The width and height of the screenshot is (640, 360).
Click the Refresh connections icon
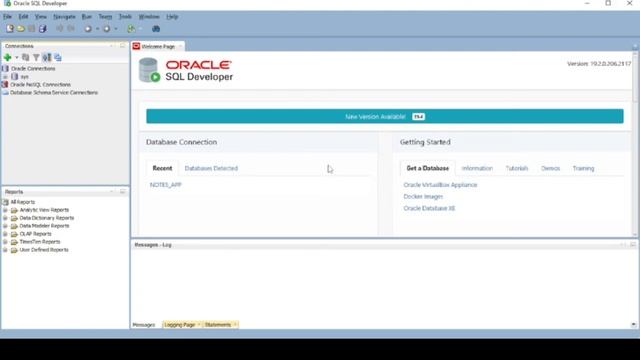click(x=26, y=58)
